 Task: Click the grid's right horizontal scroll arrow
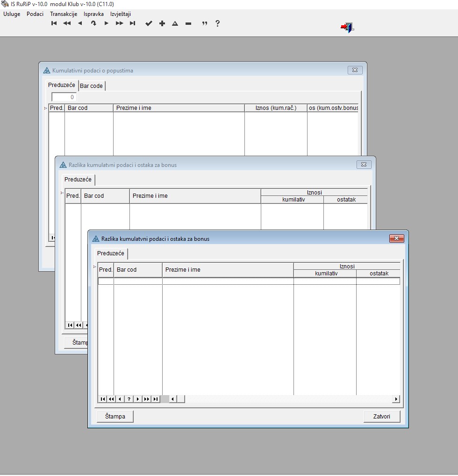click(x=396, y=399)
